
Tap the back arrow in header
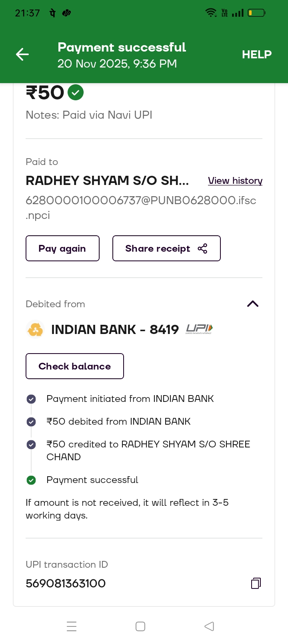click(22, 54)
